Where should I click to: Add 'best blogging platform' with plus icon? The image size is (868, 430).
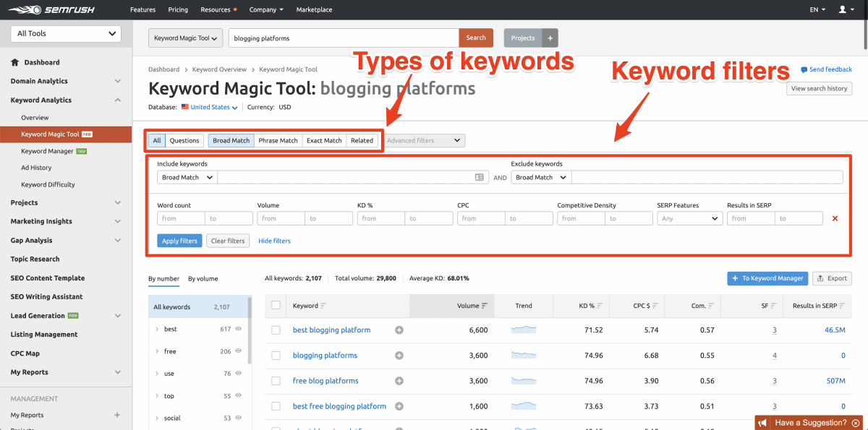[399, 330]
